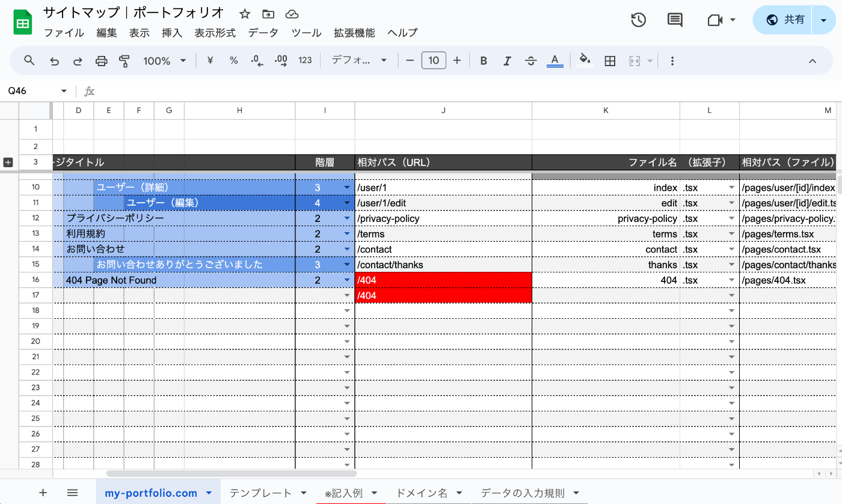Open the ツール menu
The height and width of the screenshot is (504, 842).
(306, 33)
